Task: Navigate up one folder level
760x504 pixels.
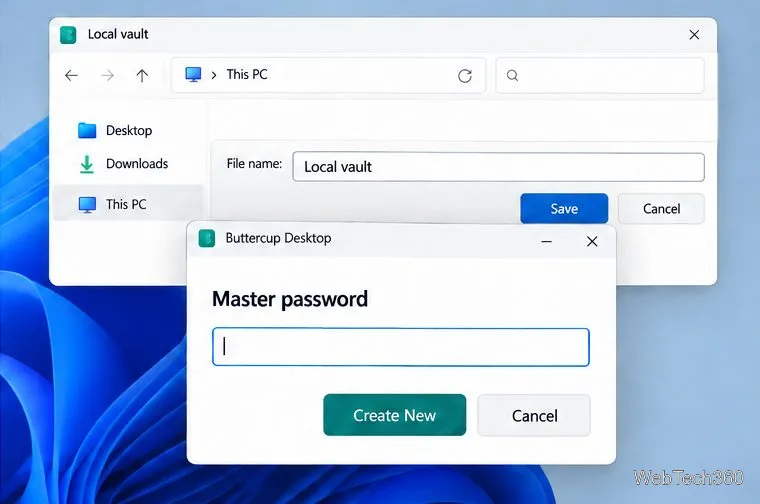Action: 142,75
